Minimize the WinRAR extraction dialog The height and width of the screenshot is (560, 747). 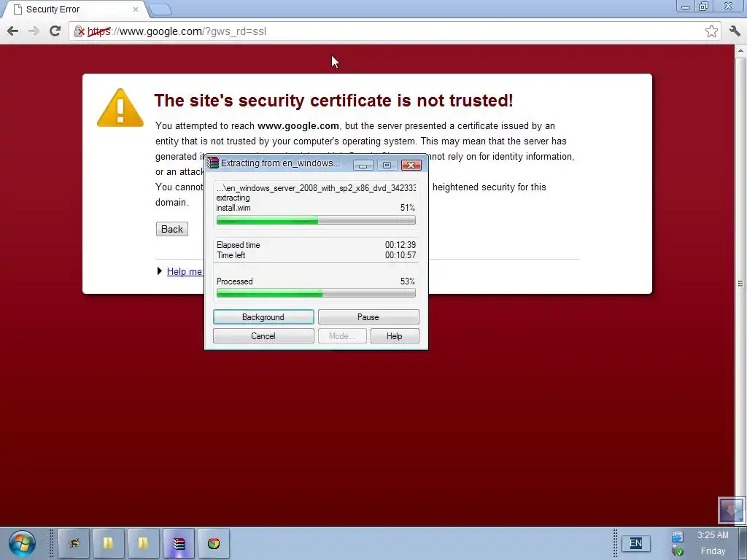pyautogui.click(x=363, y=166)
